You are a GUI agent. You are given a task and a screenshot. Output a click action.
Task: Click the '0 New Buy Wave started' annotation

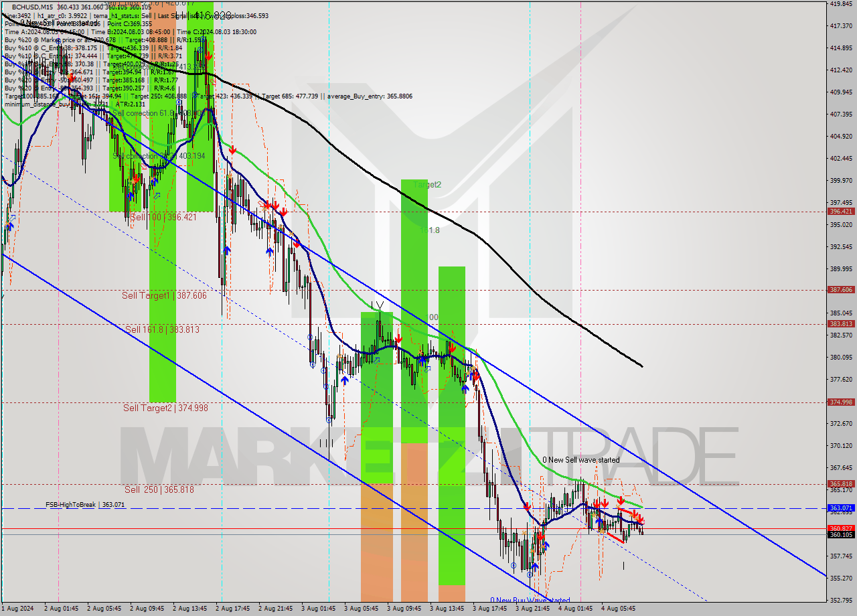530,601
